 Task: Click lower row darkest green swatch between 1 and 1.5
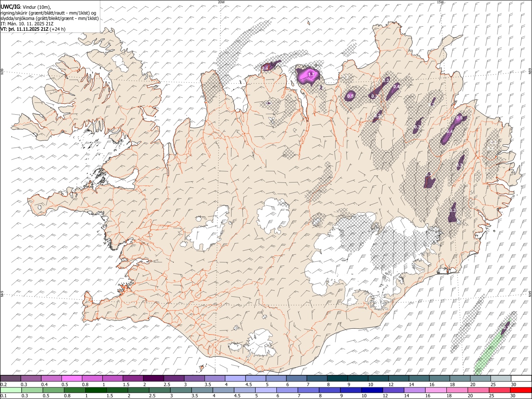[x=96, y=390]
